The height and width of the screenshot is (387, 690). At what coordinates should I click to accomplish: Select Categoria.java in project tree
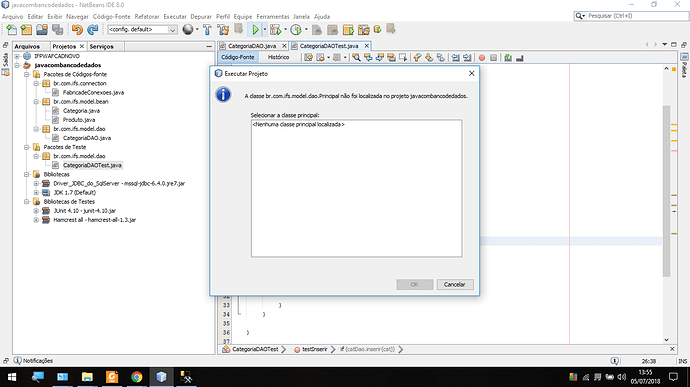[x=81, y=111]
